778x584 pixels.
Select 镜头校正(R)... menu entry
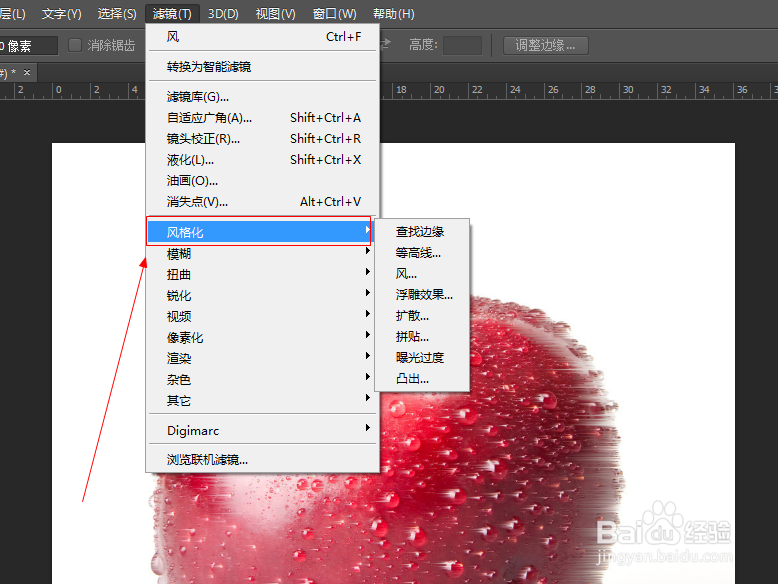262,138
